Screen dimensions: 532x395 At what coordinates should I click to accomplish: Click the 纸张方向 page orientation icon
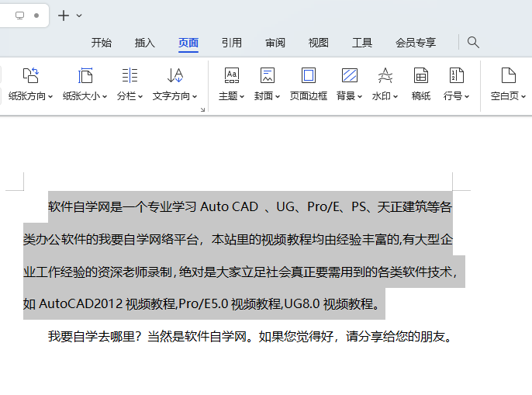point(30,75)
